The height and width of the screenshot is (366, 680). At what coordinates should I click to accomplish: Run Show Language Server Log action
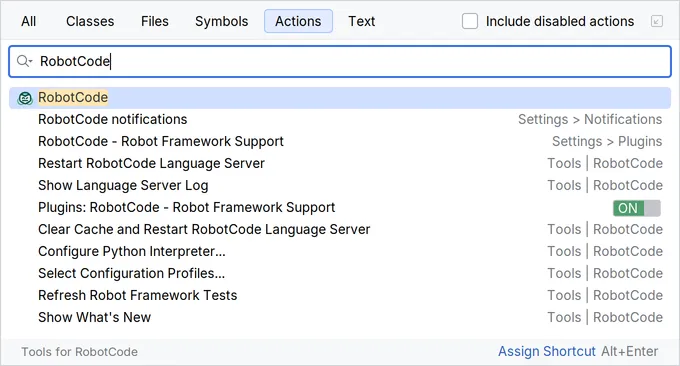tap(340, 186)
